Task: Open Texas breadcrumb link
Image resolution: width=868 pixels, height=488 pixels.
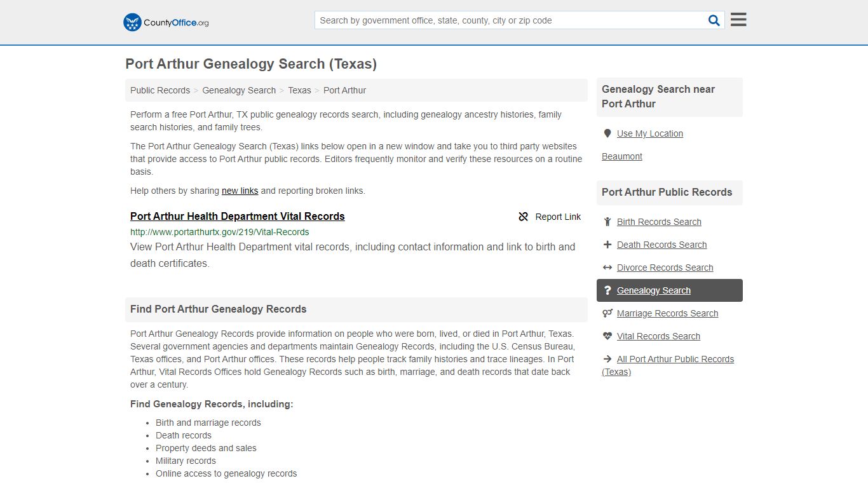Action: pos(299,90)
